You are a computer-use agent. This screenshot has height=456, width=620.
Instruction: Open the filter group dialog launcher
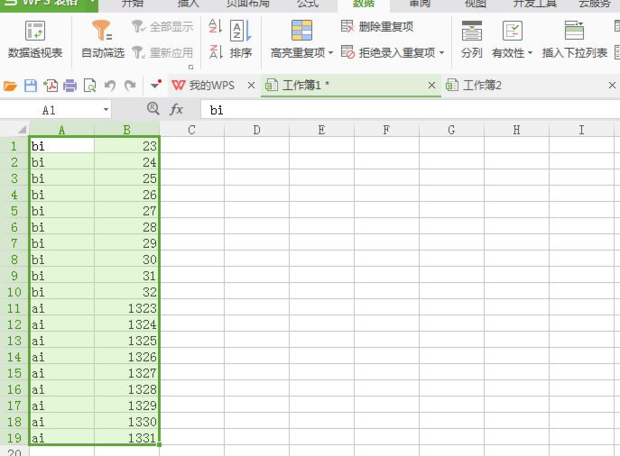pos(191,67)
